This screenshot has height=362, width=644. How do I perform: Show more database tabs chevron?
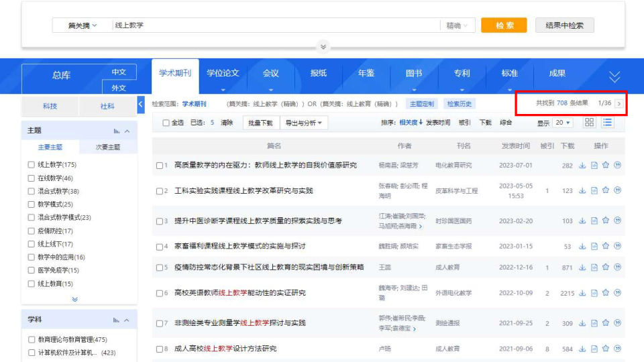614,76
